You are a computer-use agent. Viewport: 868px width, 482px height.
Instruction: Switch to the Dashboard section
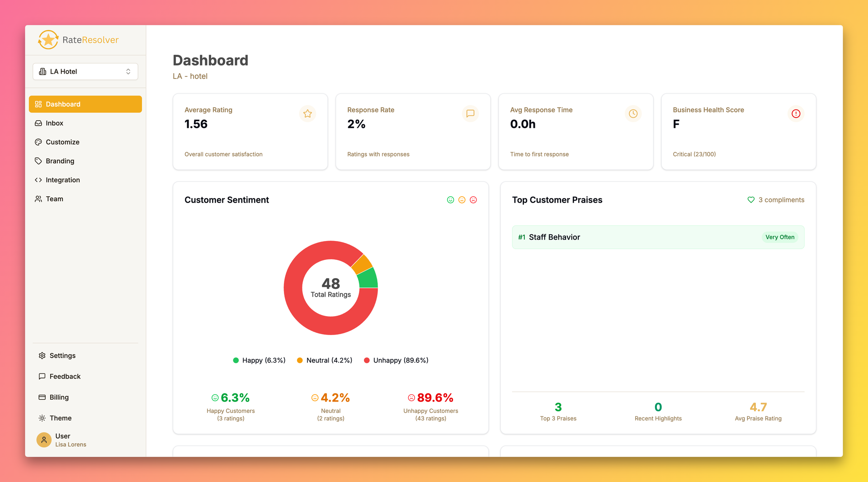tap(62, 104)
